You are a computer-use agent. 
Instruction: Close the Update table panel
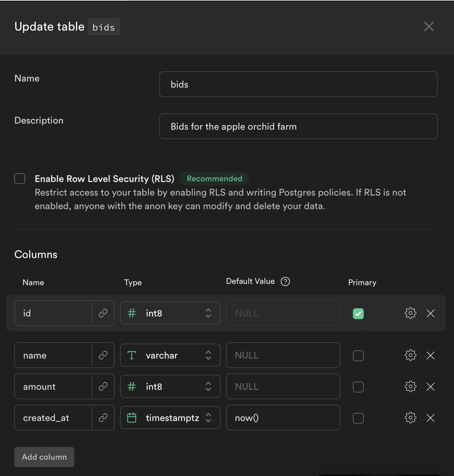click(x=429, y=26)
